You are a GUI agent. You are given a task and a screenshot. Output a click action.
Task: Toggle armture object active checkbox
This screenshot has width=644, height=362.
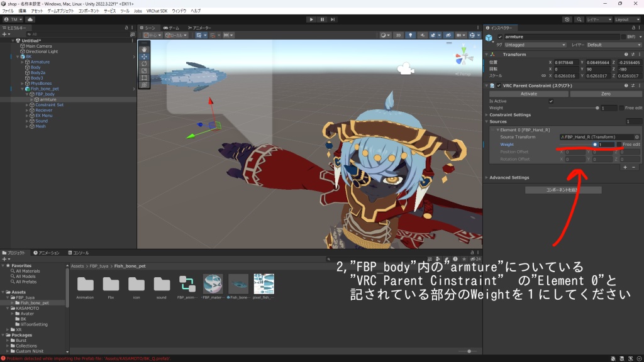(500, 37)
